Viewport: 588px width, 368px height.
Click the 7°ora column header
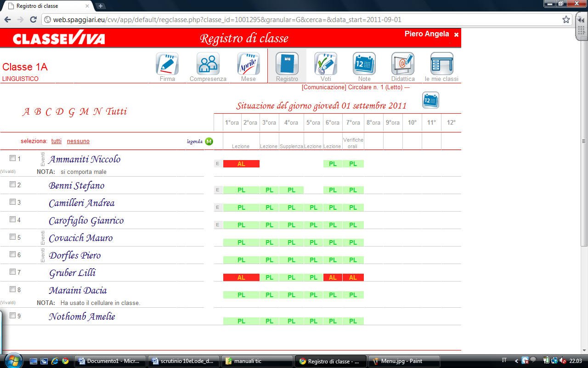coord(353,123)
